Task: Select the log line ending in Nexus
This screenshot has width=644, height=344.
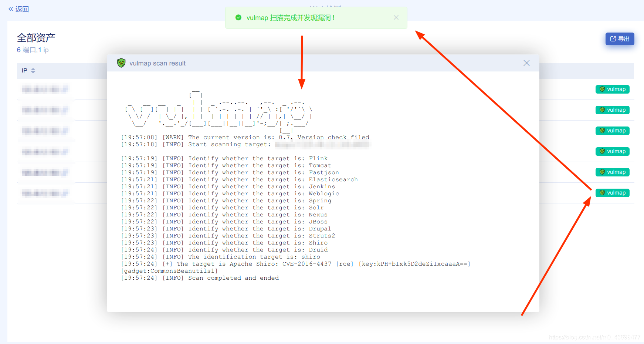Action: pos(224,215)
